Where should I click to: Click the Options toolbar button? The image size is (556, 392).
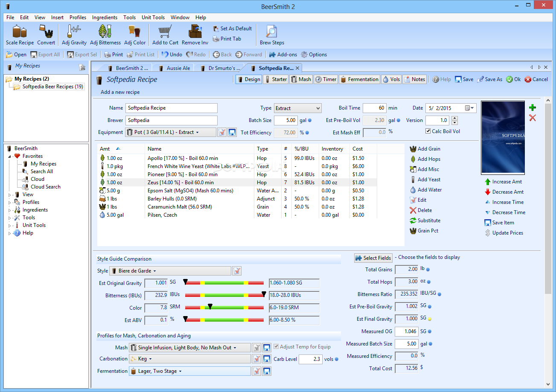(x=314, y=55)
